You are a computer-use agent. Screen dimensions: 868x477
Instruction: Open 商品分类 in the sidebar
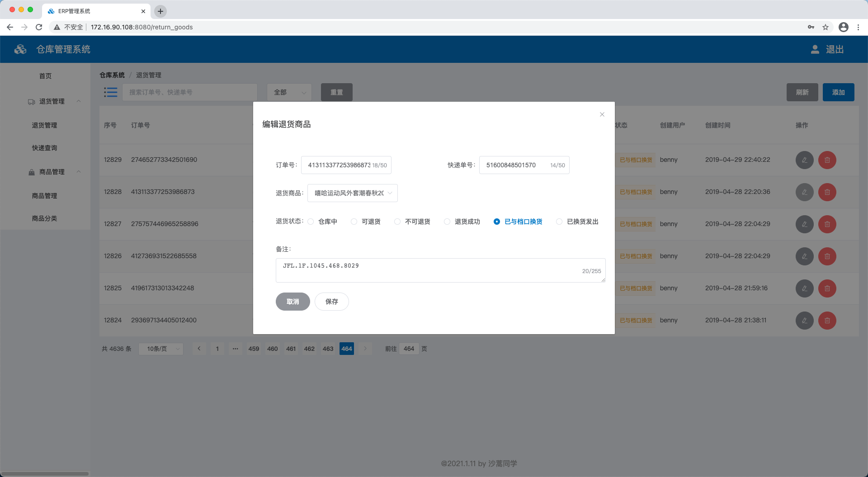click(44, 218)
